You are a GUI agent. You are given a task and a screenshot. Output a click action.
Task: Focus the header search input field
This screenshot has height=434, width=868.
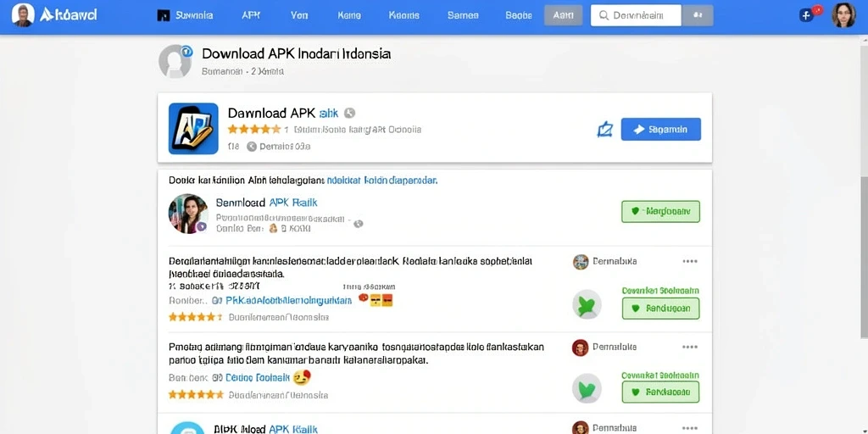click(636, 15)
